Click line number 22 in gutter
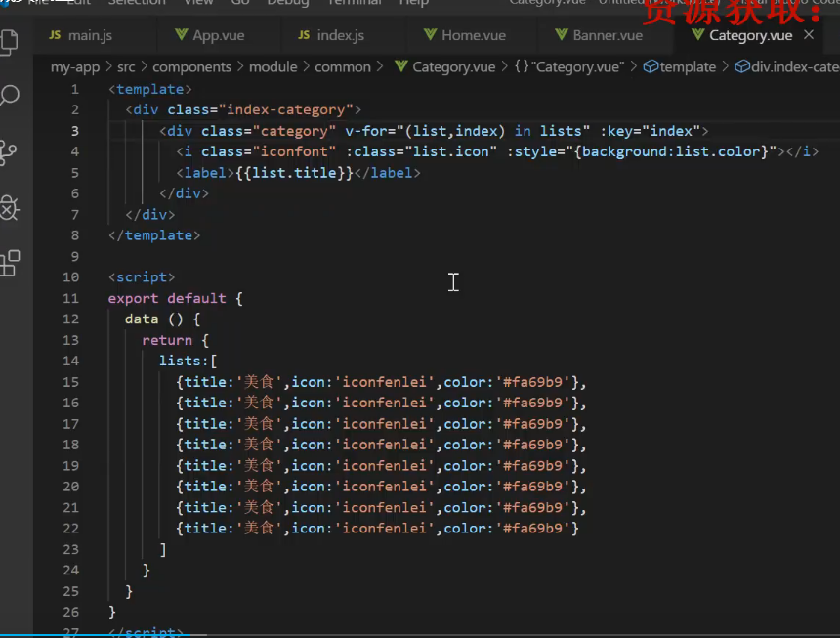Screen dimensions: 840x638 [70, 529]
